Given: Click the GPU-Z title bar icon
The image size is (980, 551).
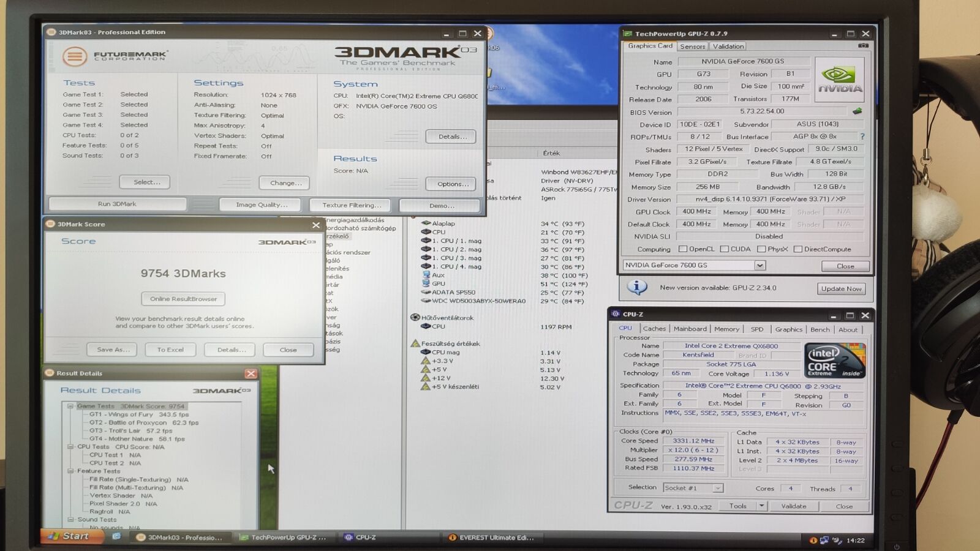Looking at the screenshot, I should coord(627,34).
